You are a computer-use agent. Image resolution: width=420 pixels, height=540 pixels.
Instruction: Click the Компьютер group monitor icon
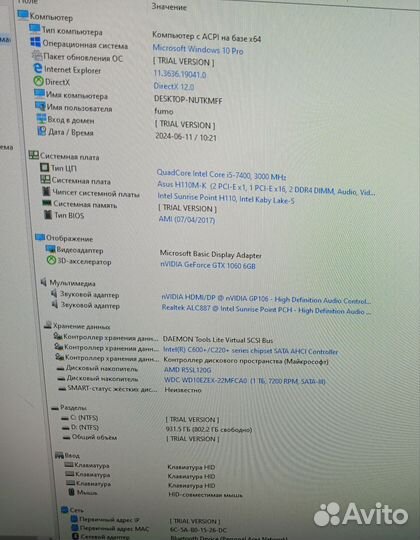pos(23,15)
